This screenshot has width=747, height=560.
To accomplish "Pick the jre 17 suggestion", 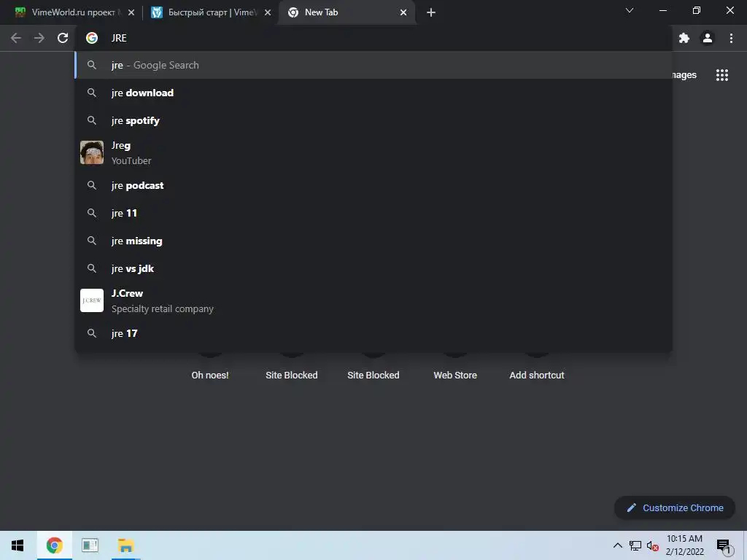I will 374,333.
